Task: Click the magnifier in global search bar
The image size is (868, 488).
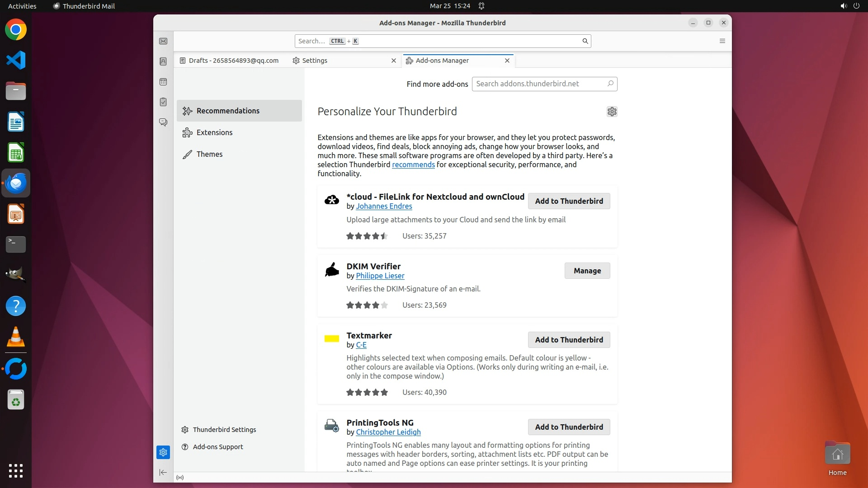Action: pyautogui.click(x=585, y=41)
